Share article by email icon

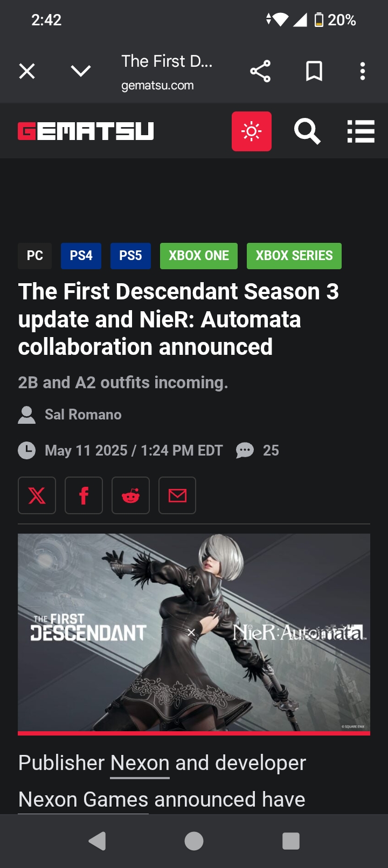177,495
